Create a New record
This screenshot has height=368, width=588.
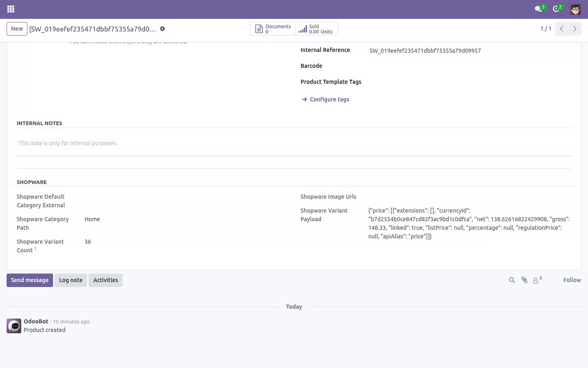point(17,29)
